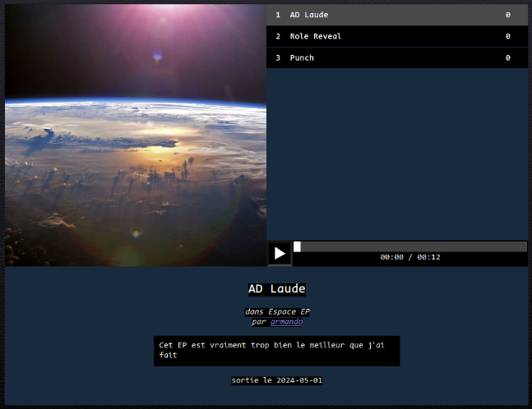Click track number 1 in the playlist

[x=278, y=15]
